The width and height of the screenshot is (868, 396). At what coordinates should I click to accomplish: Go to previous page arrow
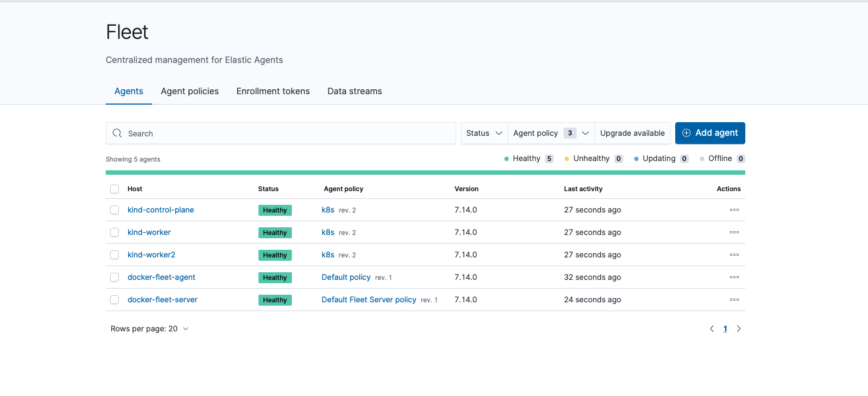click(712, 329)
